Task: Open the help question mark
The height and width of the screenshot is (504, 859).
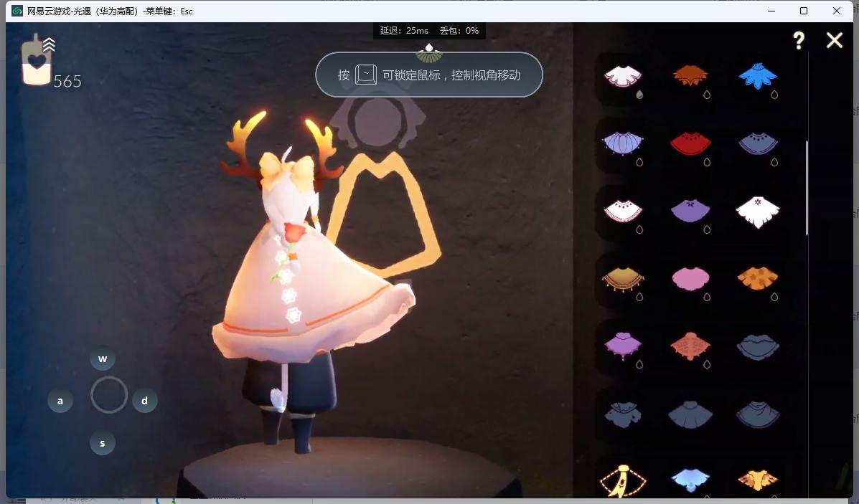Action: pos(799,40)
